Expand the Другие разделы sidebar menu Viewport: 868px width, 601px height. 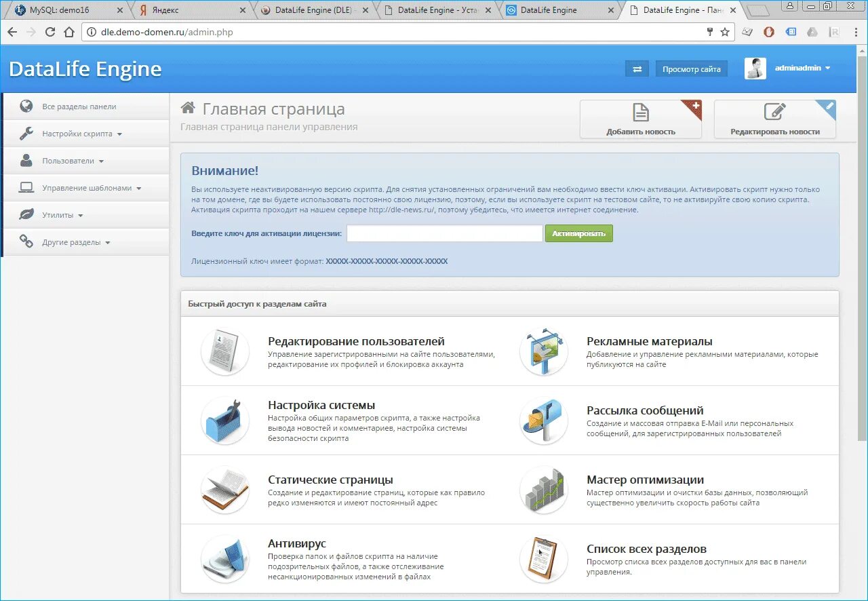(x=85, y=242)
